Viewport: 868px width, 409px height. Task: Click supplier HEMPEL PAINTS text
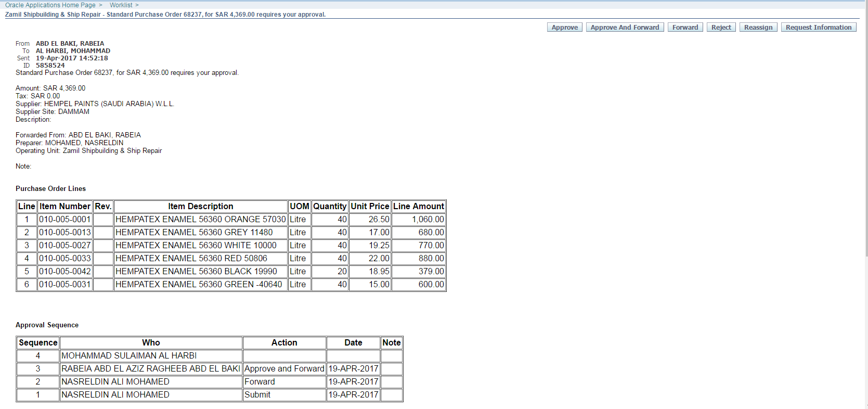[109, 104]
